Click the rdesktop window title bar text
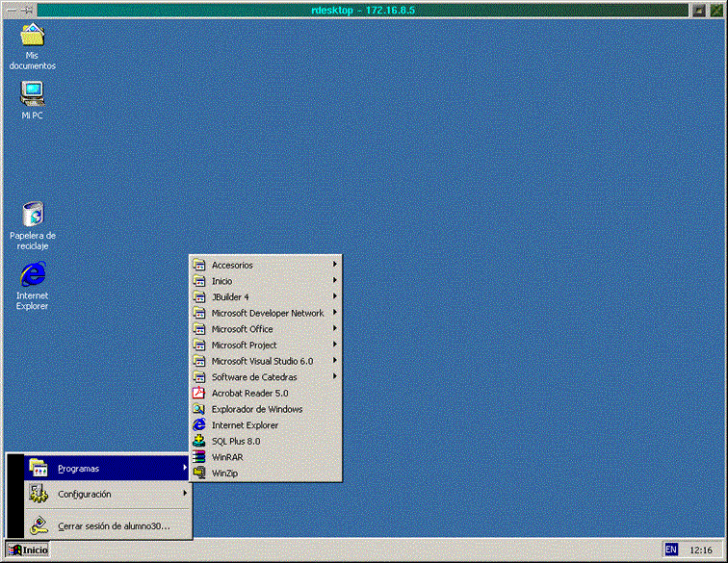This screenshot has width=728, height=563. pyautogui.click(x=363, y=11)
